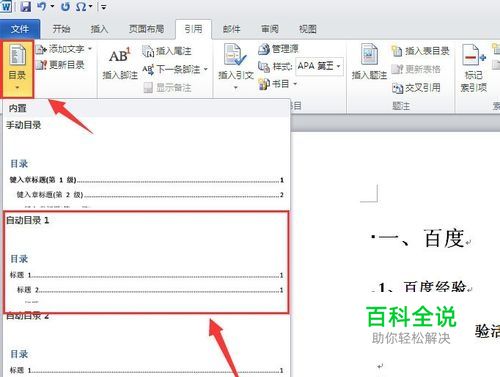Click 更新目录 to update the contents
This screenshot has width=500, height=377.
[60, 65]
